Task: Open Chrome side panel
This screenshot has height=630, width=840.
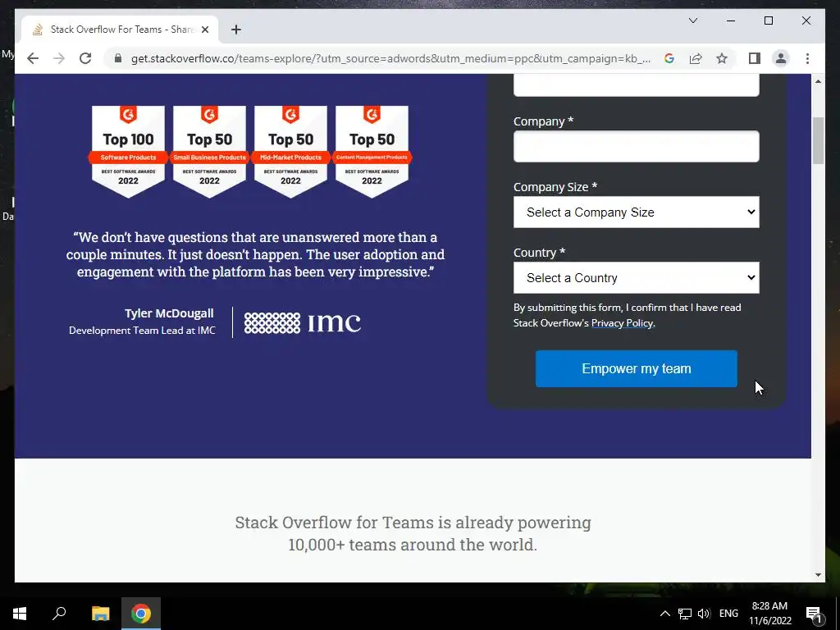Action: pyautogui.click(x=755, y=58)
